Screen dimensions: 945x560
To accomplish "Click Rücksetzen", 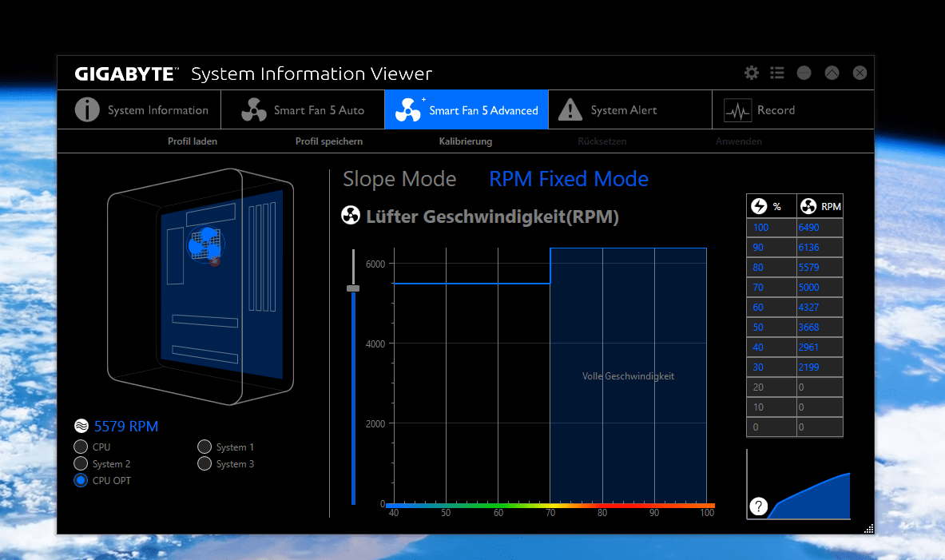I will 602,141.
